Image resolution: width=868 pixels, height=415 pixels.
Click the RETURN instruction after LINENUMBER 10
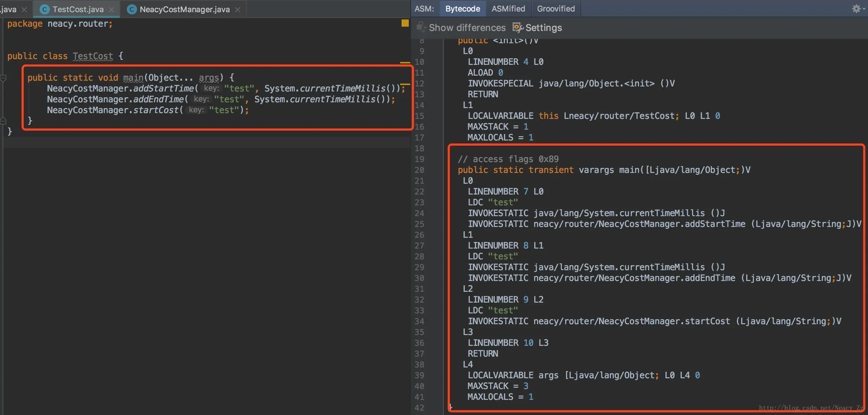click(x=483, y=354)
